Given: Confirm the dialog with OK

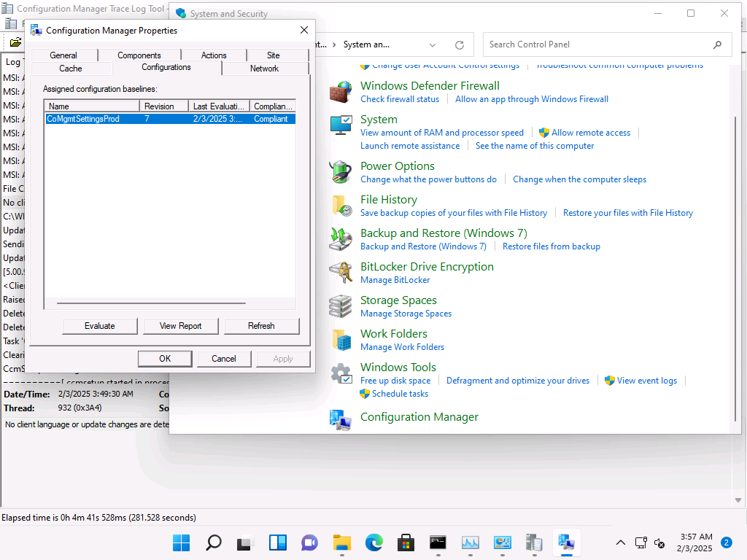Looking at the screenshot, I should (165, 359).
